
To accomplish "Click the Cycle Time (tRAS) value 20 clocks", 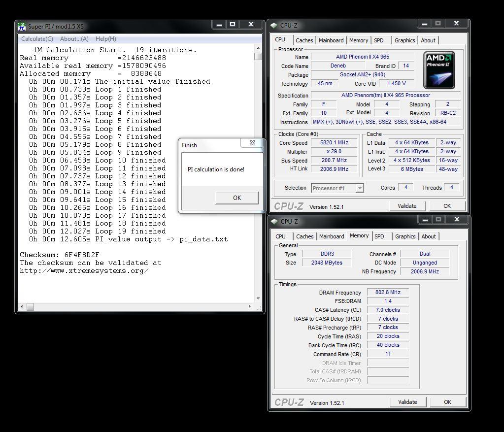I will (x=388, y=336).
